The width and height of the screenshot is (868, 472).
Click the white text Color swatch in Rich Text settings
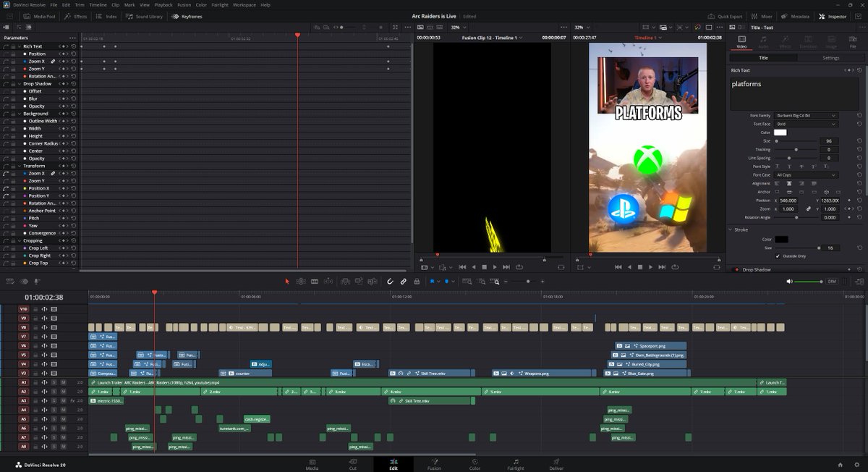click(782, 132)
